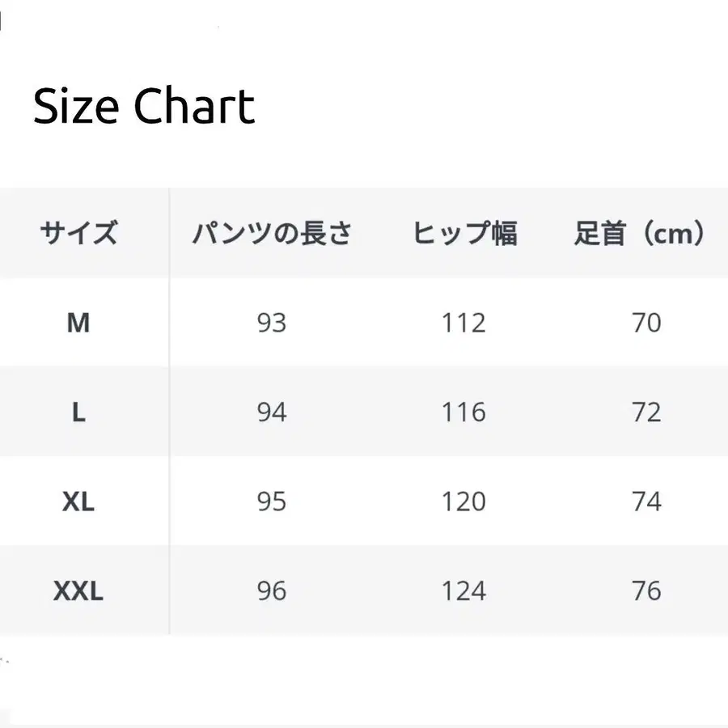
Task: Click ankle value 70
Action: click(x=646, y=323)
